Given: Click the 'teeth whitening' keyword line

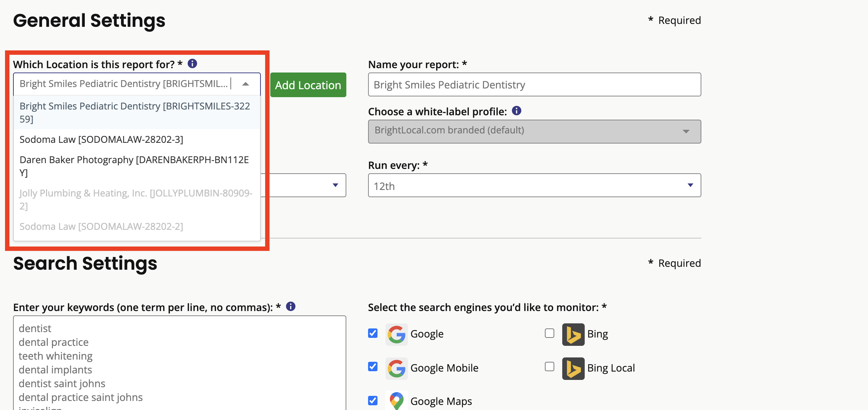Looking at the screenshot, I should point(55,356).
